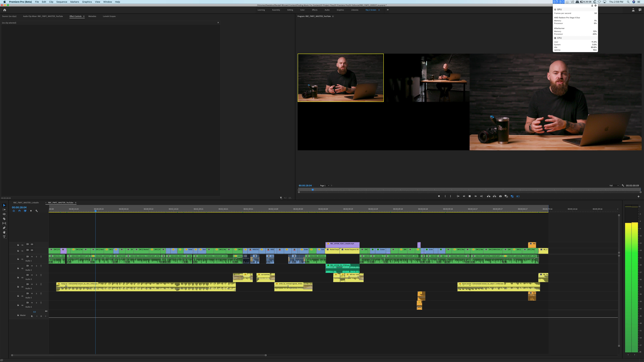Select the Type tool

4,237
